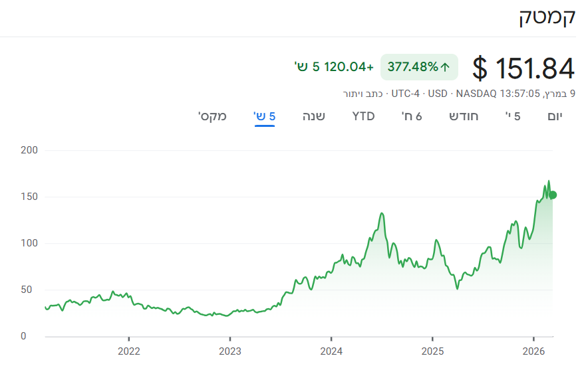This screenshot has height=370, width=588.
Task: Switch to the שנה (year) tab
Action: (314, 116)
